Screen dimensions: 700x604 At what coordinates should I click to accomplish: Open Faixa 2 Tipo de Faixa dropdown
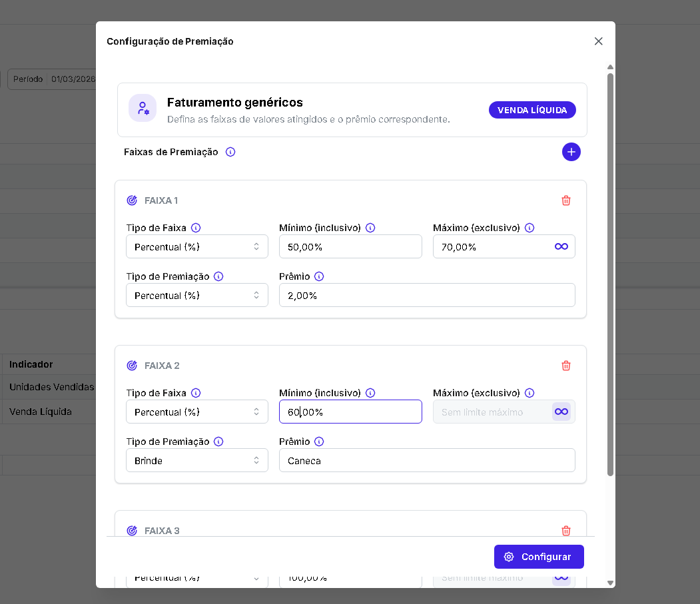pyautogui.click(x=197, y=412)
